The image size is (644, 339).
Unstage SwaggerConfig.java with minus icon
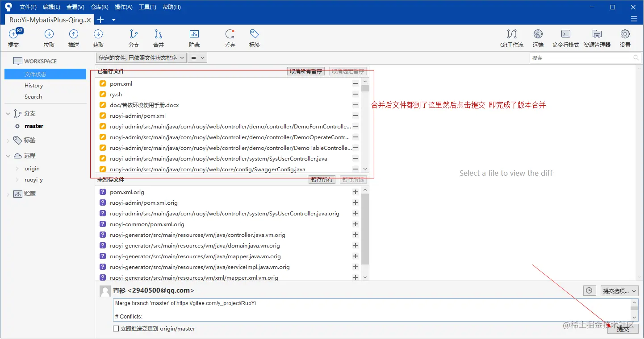coord(355,169)
